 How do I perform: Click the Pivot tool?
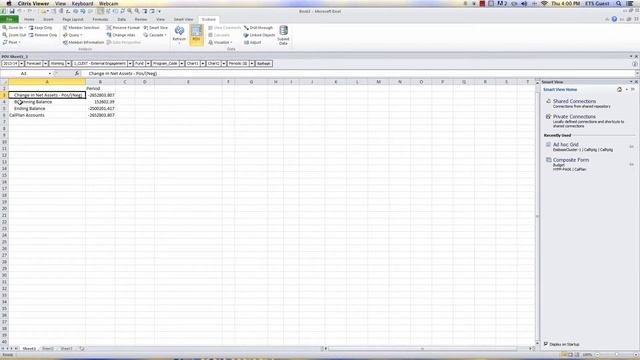12,42
